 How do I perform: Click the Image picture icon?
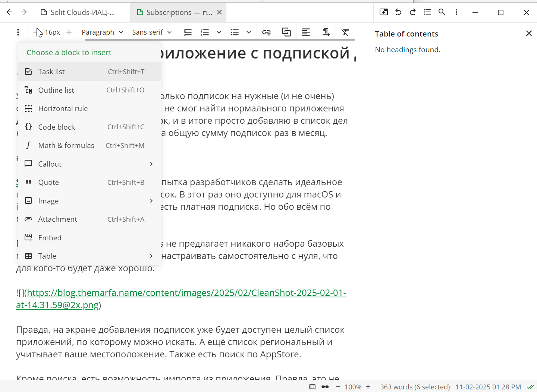click(x=28, y=201)
